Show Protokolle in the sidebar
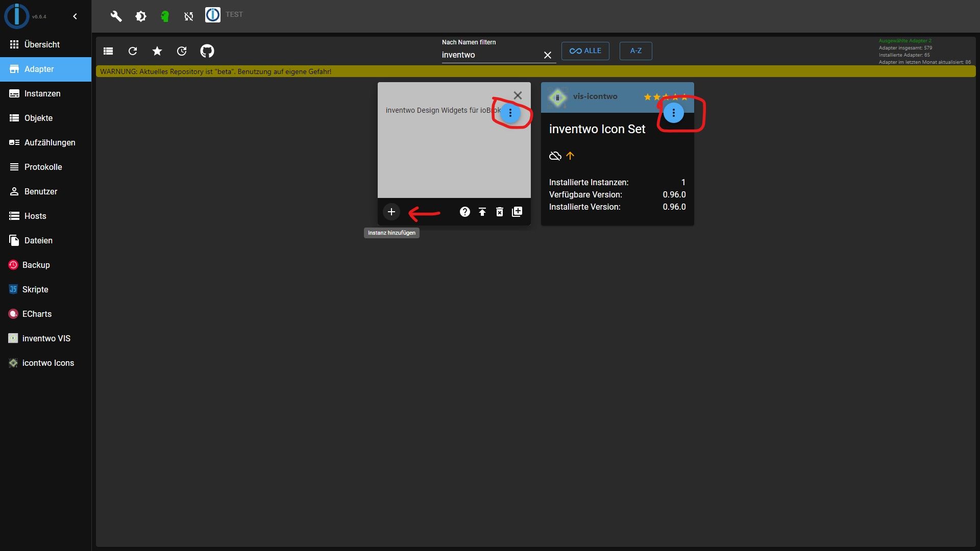980x551 pixels. 45,167
